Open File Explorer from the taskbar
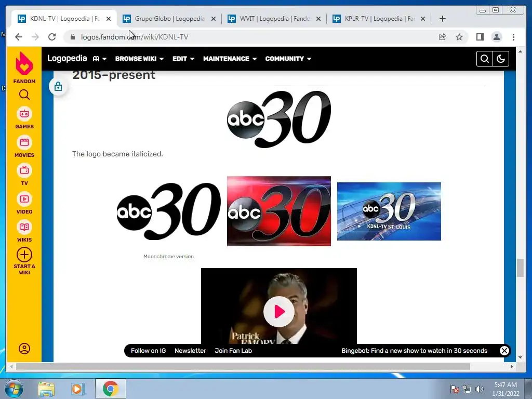Viewport: 532px width, 399px height. click(46, 389)
